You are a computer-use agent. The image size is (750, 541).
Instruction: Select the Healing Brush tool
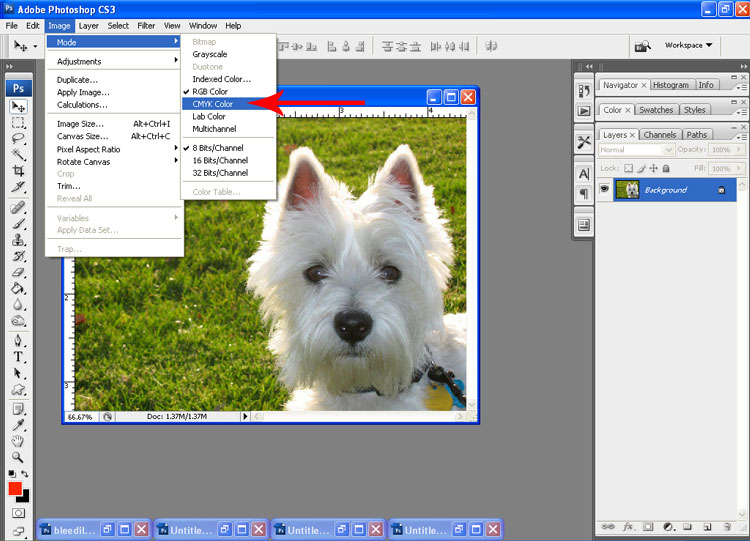18,208
